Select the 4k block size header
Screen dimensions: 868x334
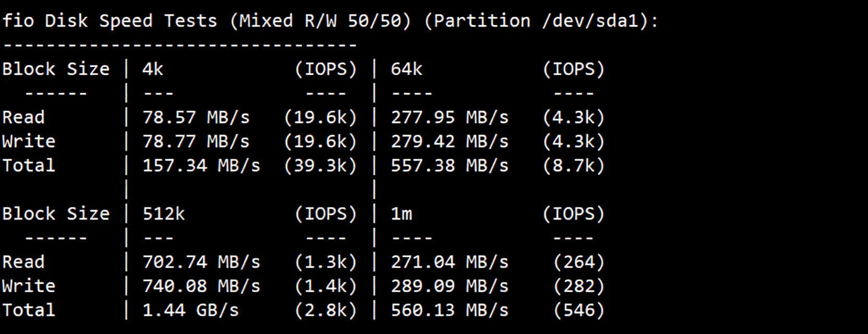tap(153, 69)
